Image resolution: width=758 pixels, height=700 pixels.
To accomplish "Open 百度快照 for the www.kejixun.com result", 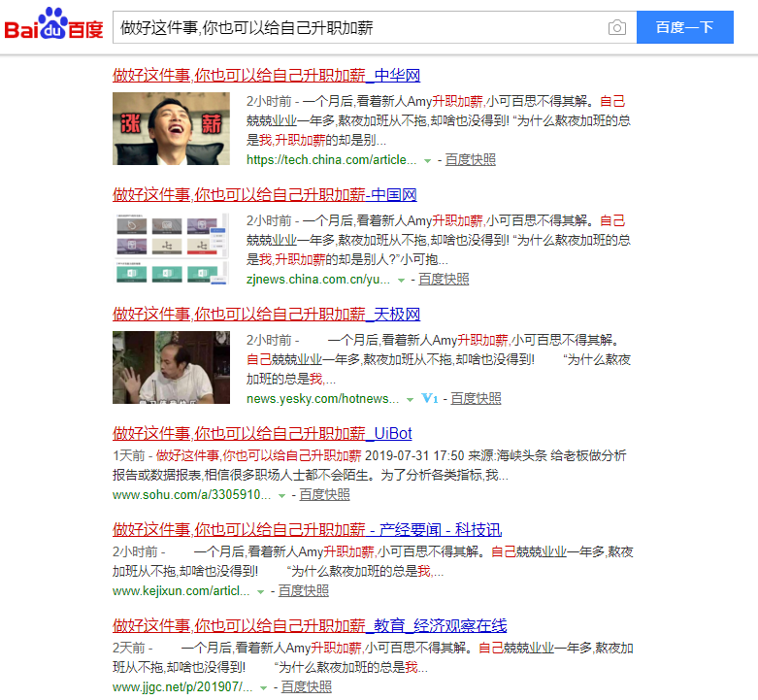I will click(x=303, y=590).
